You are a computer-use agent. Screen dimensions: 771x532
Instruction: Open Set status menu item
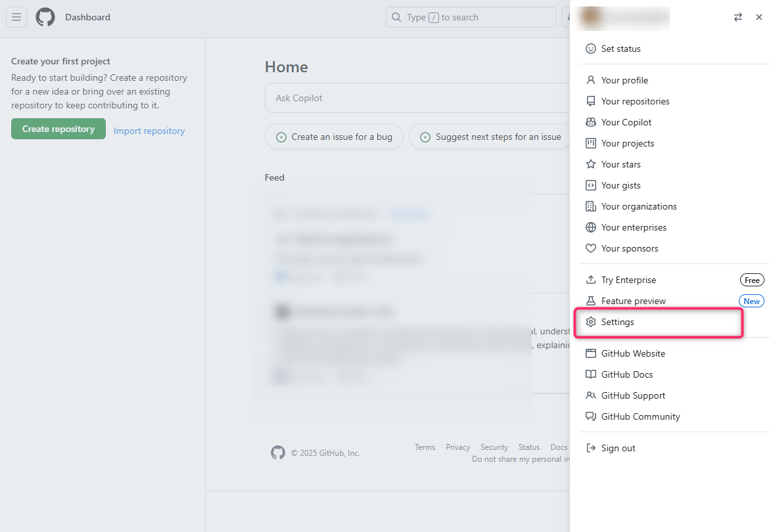(674, 49)
